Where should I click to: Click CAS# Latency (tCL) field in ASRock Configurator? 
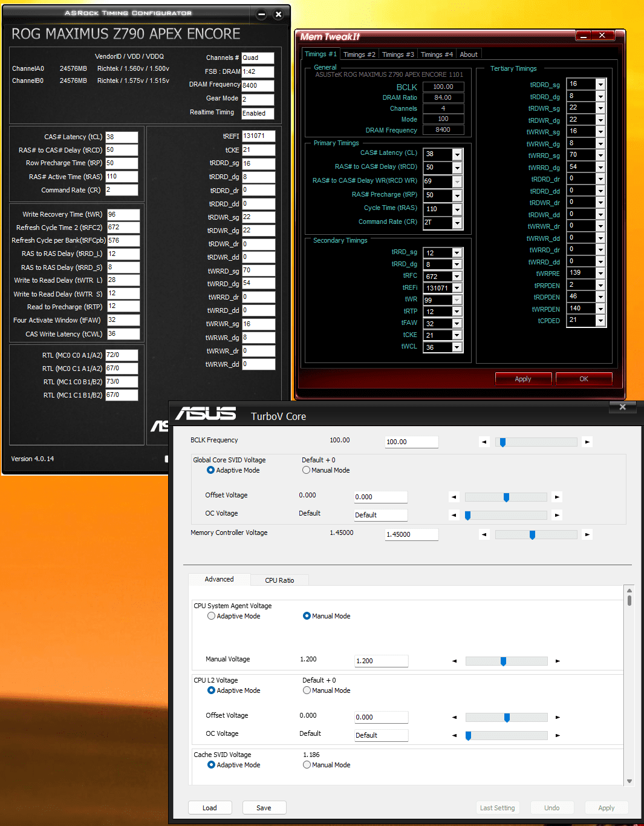122,137
